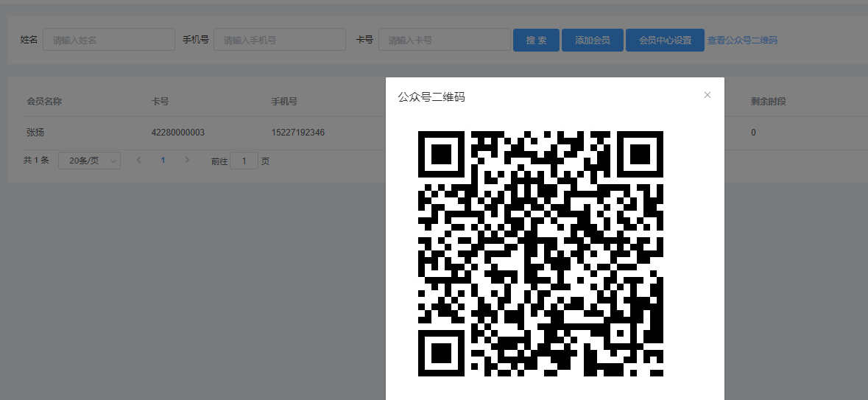Select the member row 张扬
The height and width of the screenshot is (400, 868).
coord(36,133)
